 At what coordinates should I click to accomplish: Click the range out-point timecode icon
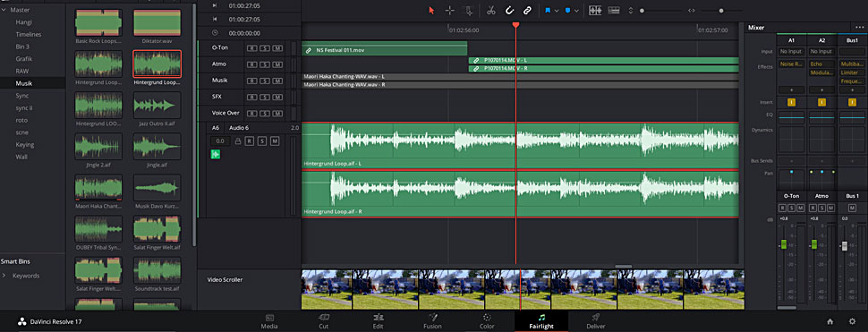[x=215, y=5]
